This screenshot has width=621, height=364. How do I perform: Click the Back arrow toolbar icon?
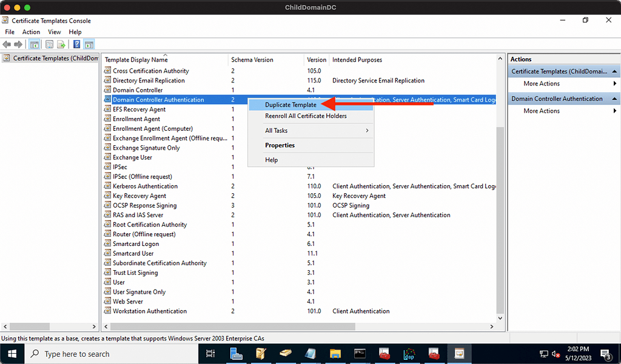(7, 44)
